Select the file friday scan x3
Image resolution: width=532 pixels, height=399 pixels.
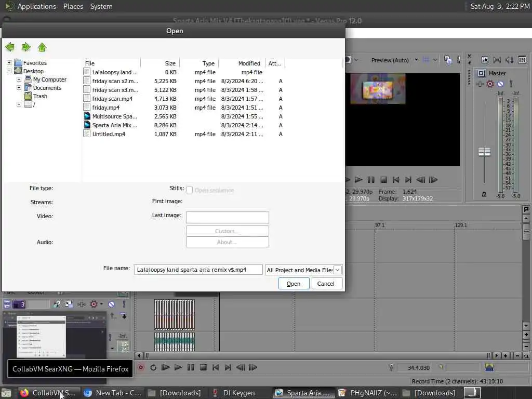tap(183, 90)
